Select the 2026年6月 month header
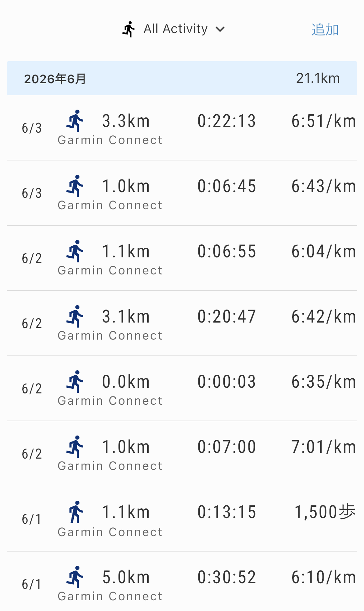The height and width of the screenshot is (611, 364). [x=182, y=78]
